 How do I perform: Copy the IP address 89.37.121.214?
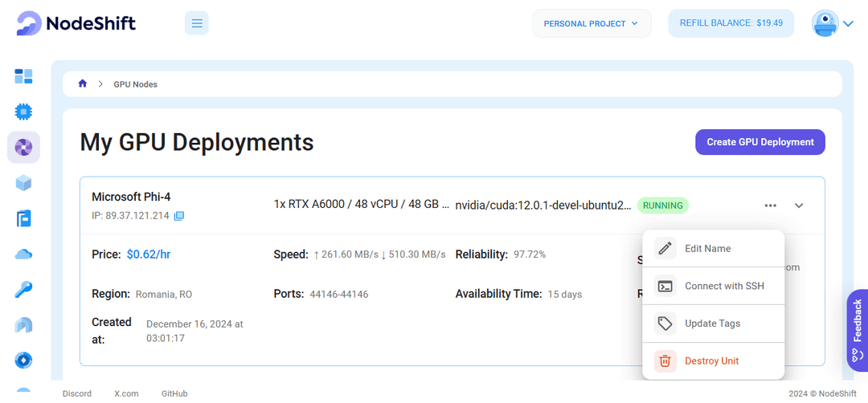click(x=178, y=216)
